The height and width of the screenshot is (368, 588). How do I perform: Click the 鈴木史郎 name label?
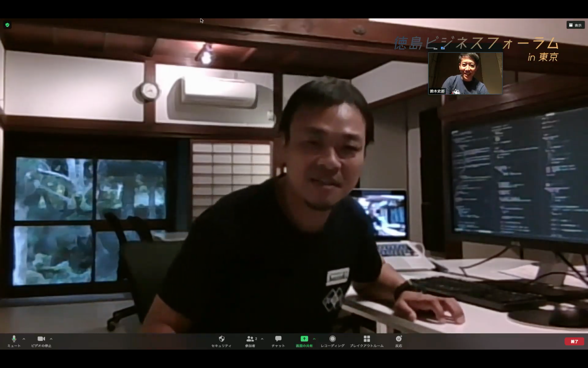(x=437, y=91)
